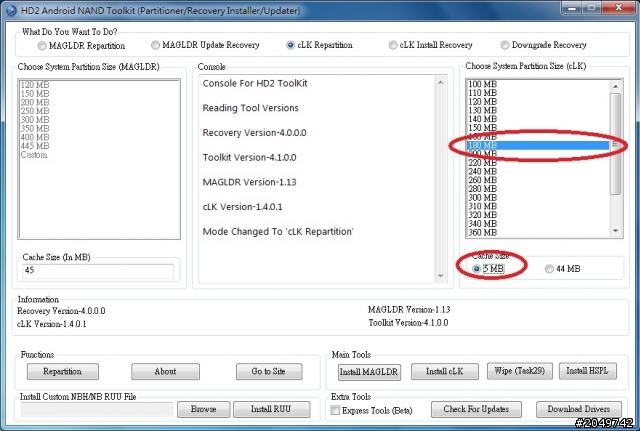Click the cLK partition list scrollbar thumb
Viewport: 640px width, 431px height.
pos(616,144)
